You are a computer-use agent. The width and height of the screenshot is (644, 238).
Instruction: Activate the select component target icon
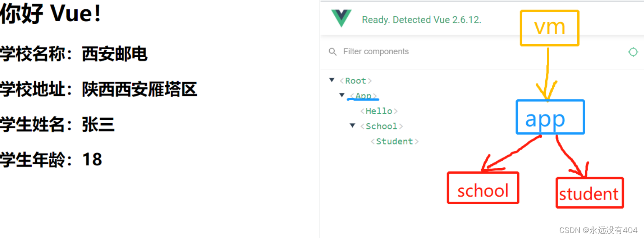[x=633, y=52]
